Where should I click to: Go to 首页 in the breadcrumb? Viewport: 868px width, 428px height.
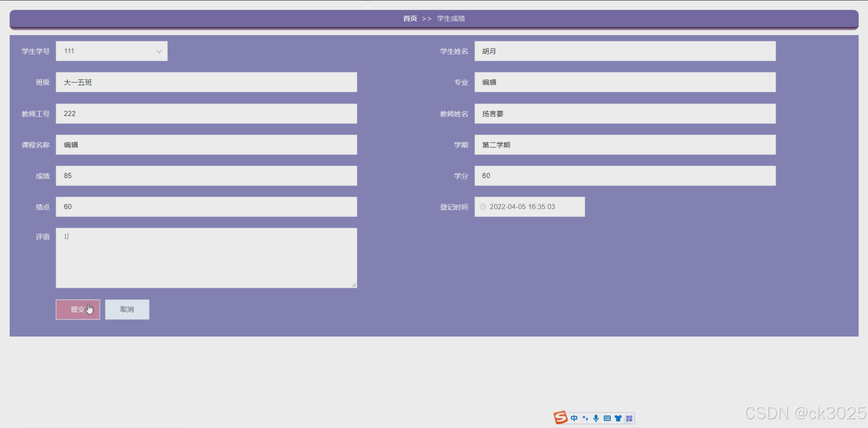pyautogui.click(x=410, y=18)
